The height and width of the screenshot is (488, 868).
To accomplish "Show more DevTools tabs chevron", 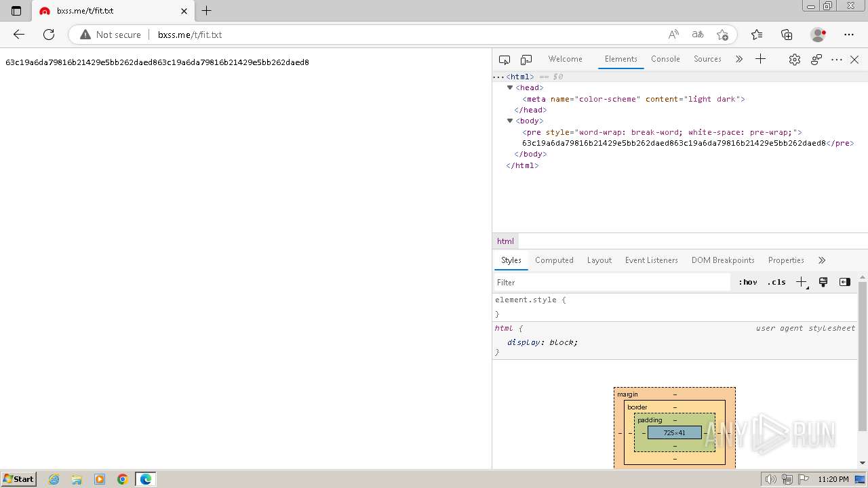I will (739, 59).
